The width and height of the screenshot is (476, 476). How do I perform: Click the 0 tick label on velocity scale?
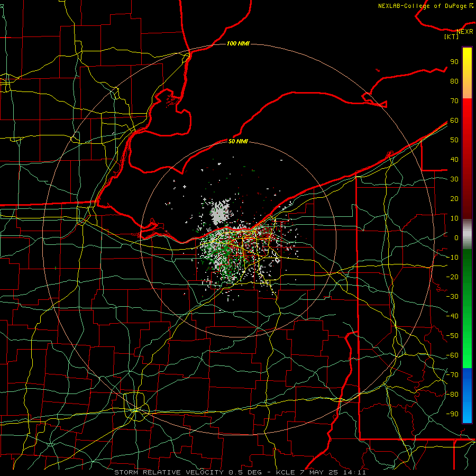coord(456,237)
